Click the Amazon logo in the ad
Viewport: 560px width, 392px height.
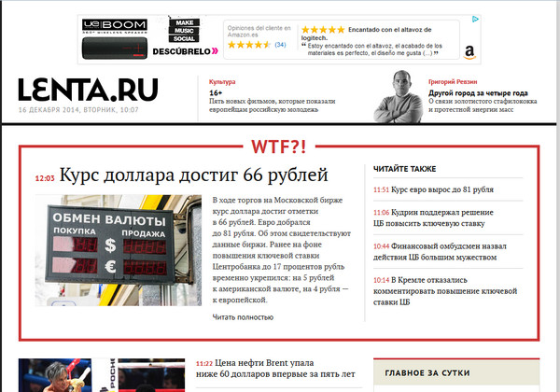[x=468, y=53]
